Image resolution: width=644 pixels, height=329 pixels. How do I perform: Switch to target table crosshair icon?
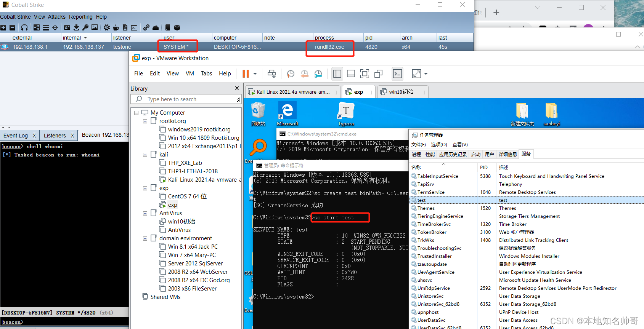pyautogui.click(x=55, y=27)
